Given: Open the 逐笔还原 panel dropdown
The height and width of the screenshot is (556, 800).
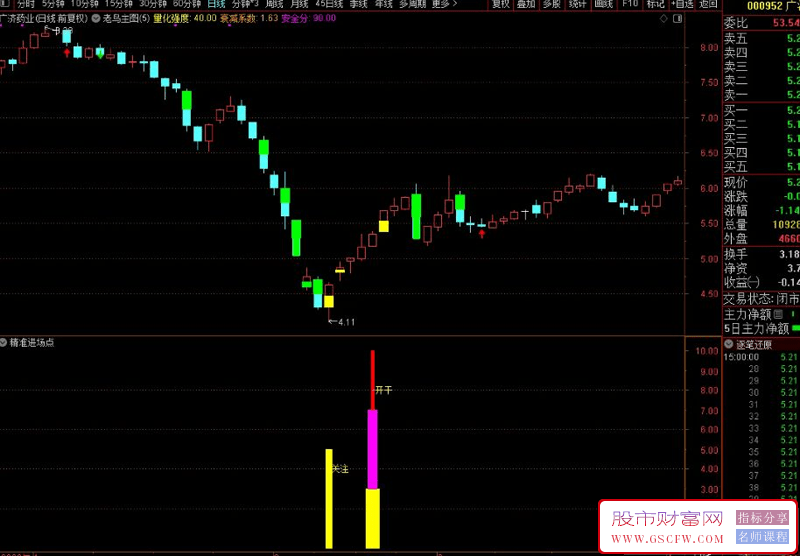Looking at the screenshot, I should click(x=729, y=344).
